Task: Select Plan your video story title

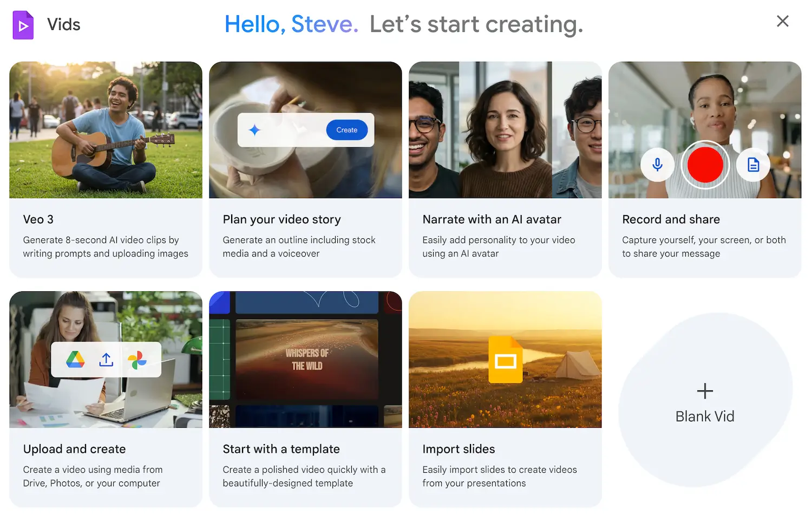Action: pos(281,219)
